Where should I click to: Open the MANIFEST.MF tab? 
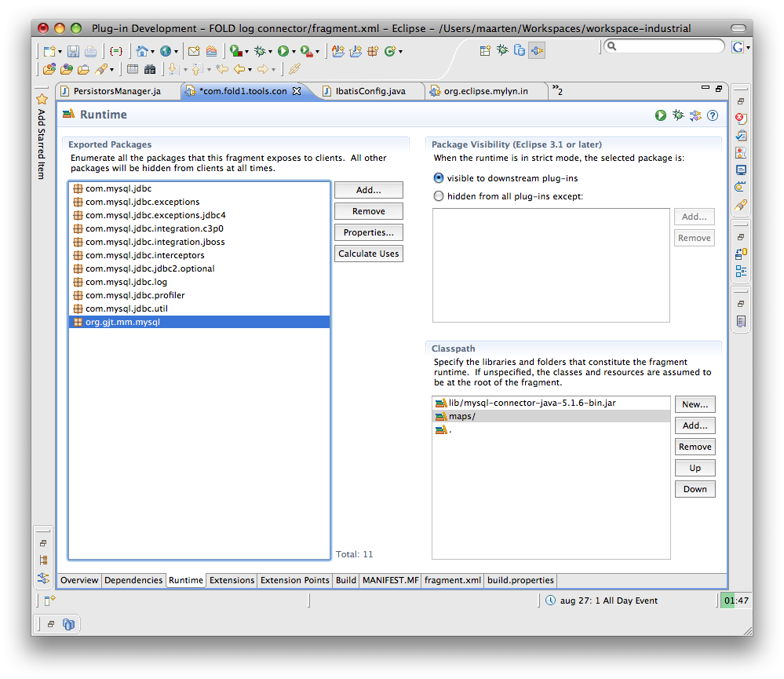[391, 580]
